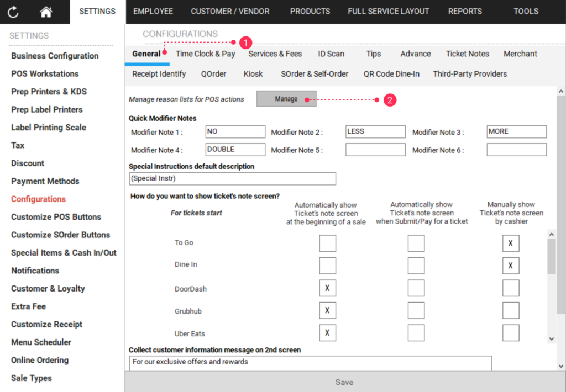Open the Reports menu

[x=465, y=12]
